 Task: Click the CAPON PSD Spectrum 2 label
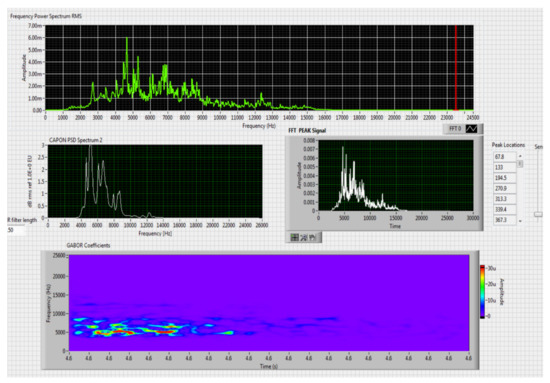[x=75, y=140]
